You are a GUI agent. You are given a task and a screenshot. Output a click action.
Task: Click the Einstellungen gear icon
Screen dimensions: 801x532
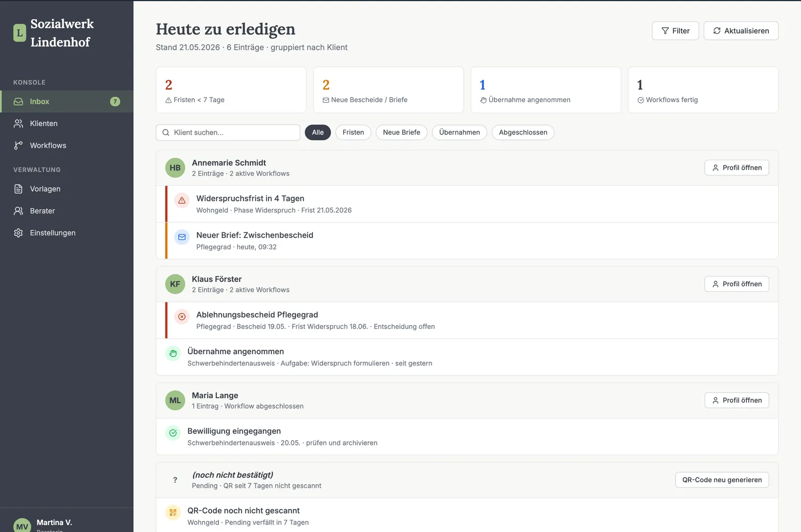click(x=18, y=233)
